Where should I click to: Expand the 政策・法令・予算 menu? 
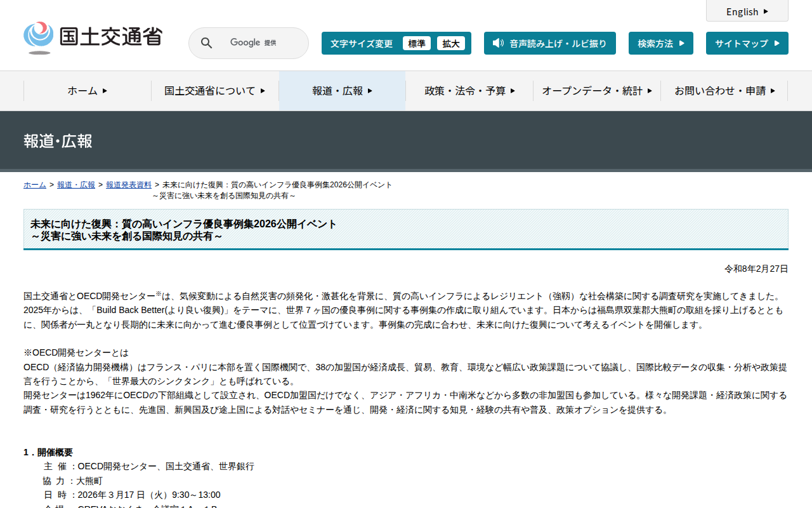(x=469, y=91)
